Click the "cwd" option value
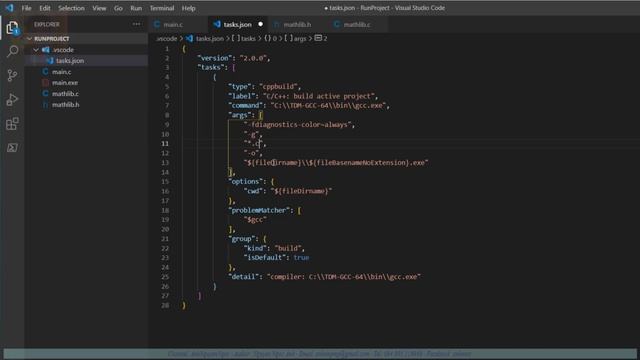The image size is (640, 360). (301, 191)
